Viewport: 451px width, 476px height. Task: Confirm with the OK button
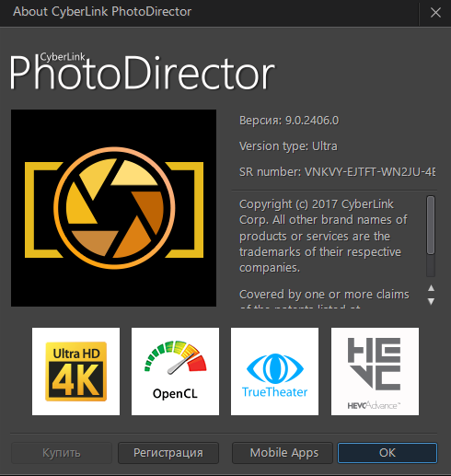[387, 453]
